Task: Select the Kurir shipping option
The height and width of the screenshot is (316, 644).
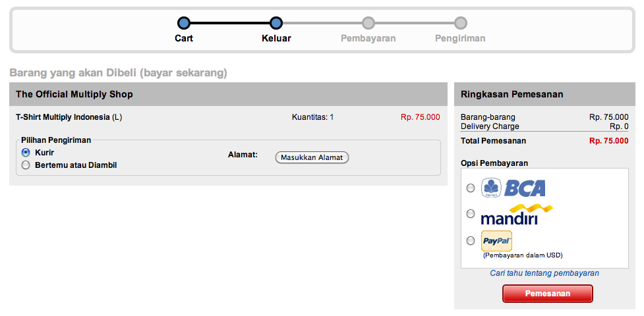Action: tap(26, 153)
